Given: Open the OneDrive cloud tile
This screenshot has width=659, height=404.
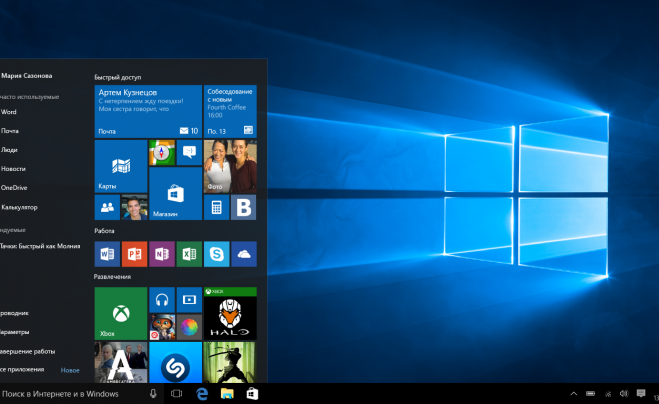Looking at the screenshot, I should click(x=243, y=254).
